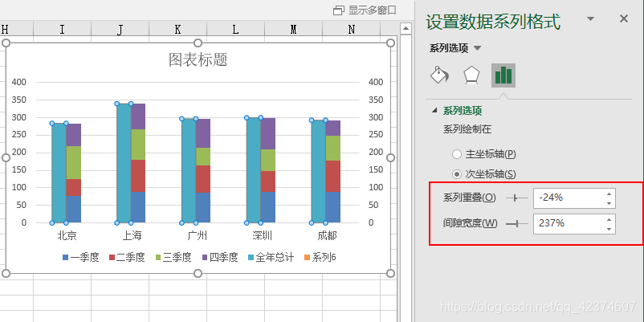644x322 pixels.
Task: Decrease the 间隙宽度 value with the down arrow
Action: pos(609,229)
